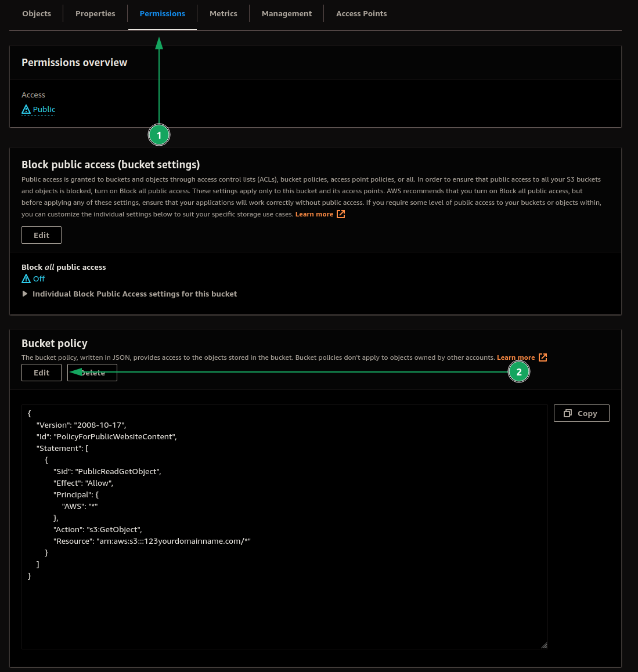
Task: Switch to the Properties tab
Action: point(95,14)
